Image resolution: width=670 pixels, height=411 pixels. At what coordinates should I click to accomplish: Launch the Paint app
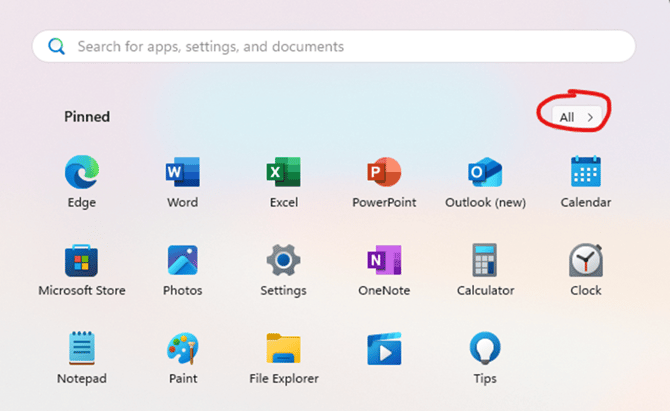coord(182,349)
